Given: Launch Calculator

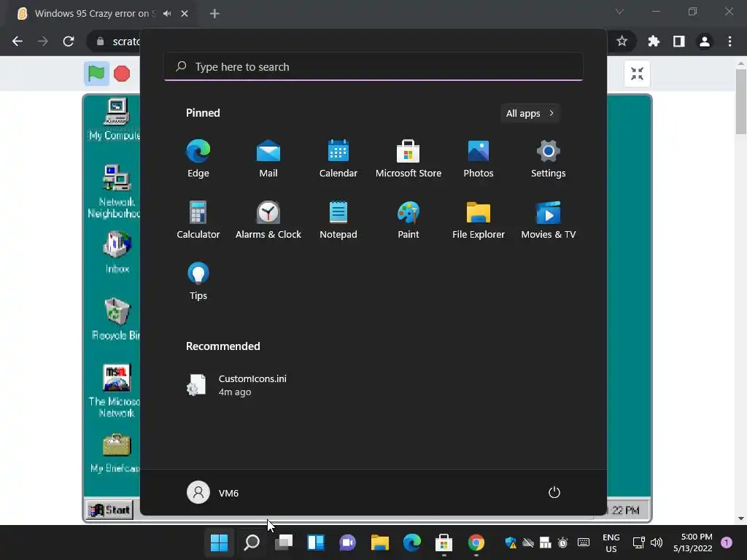Looking at the screenshot, I should pos(198,220).
